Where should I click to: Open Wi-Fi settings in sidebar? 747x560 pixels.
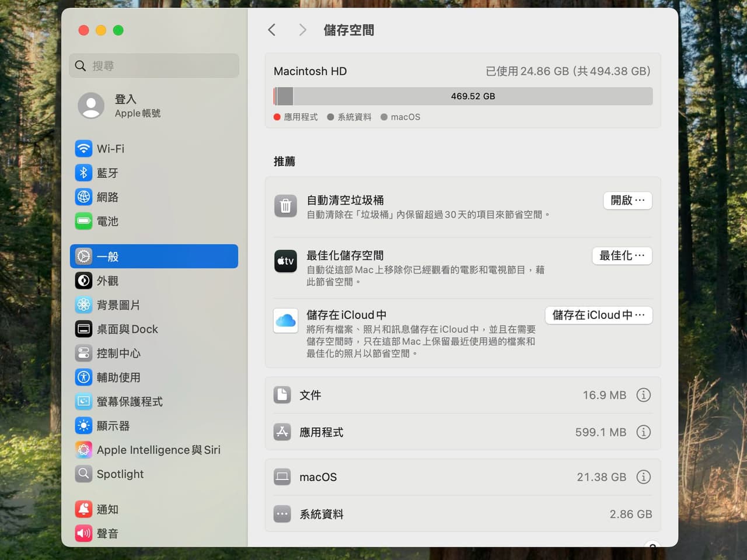point(153,149)
